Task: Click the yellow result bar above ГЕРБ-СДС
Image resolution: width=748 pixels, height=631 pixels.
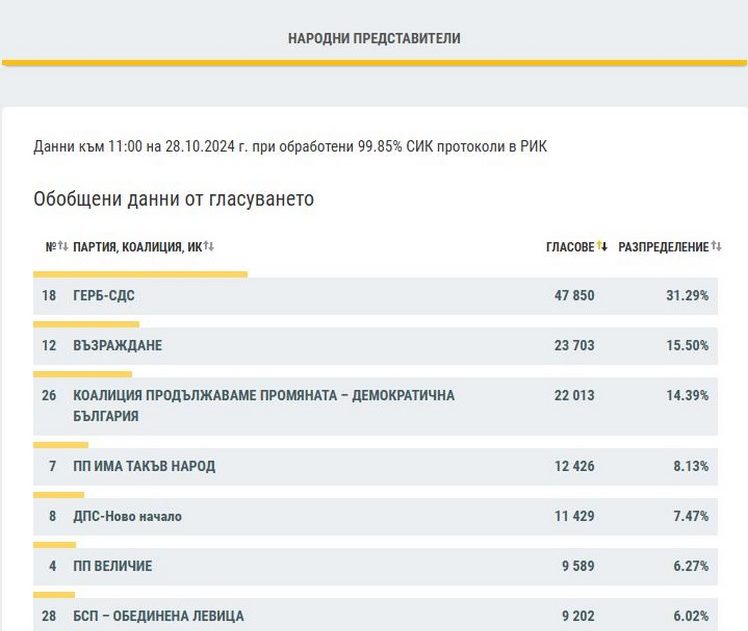Action: coord(140,274)
